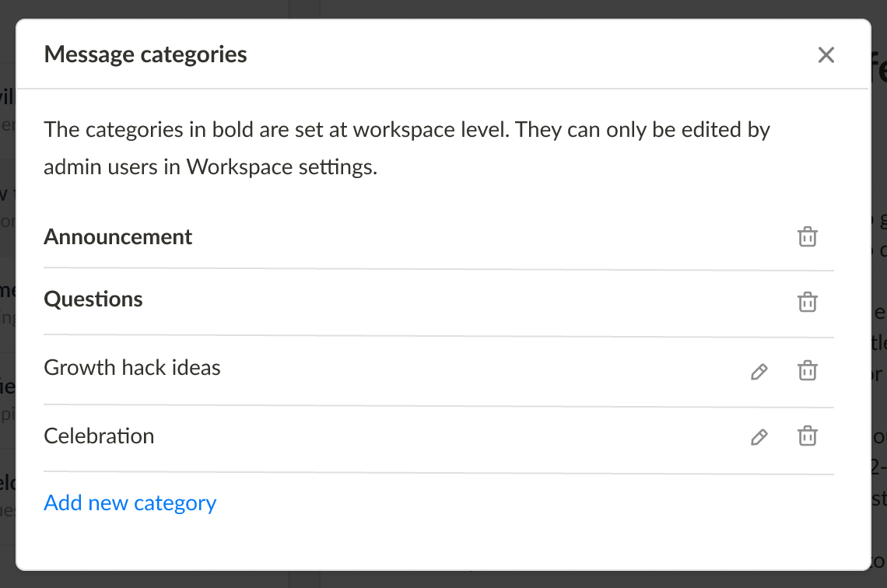Screen dimensions: 887x588
Task: Click the dimmed backdrop right of the dialog
Action: (x=878, y=311)
